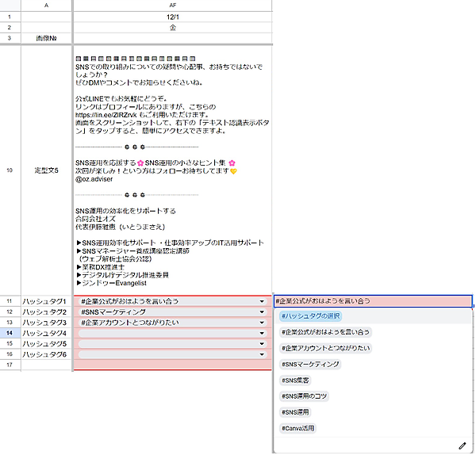Expand the empty ハッシュタグ4 dropdown
Screen dimensions: 476x455
tap(262, 334)
